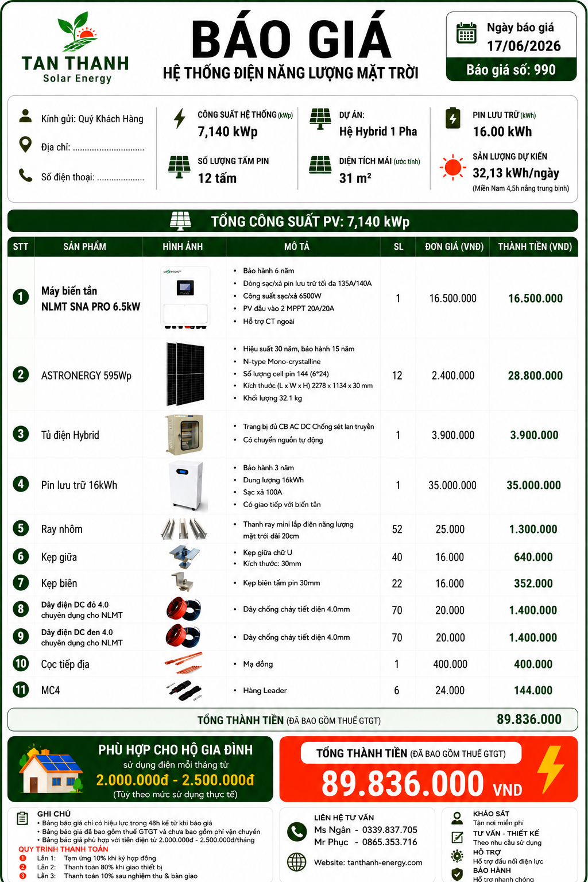Viewport: 588px width, 882px height.
Task: Click the 89.836.000 value in the green total row
Action: [529, 719]
